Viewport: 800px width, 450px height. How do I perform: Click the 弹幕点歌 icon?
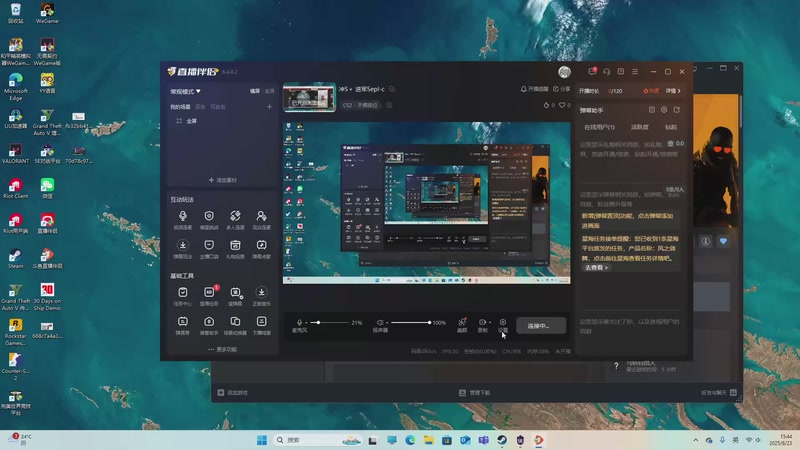coord(261,245)
